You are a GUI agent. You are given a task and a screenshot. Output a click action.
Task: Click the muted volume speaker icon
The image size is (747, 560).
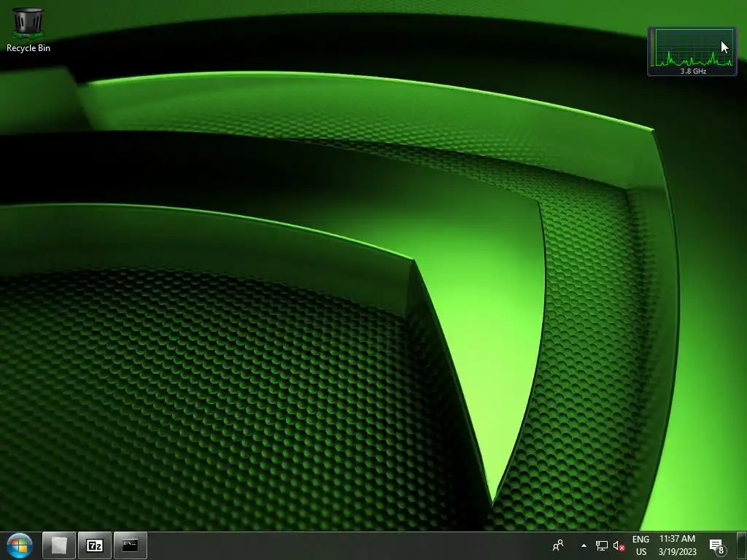click(x=619, y=545)
